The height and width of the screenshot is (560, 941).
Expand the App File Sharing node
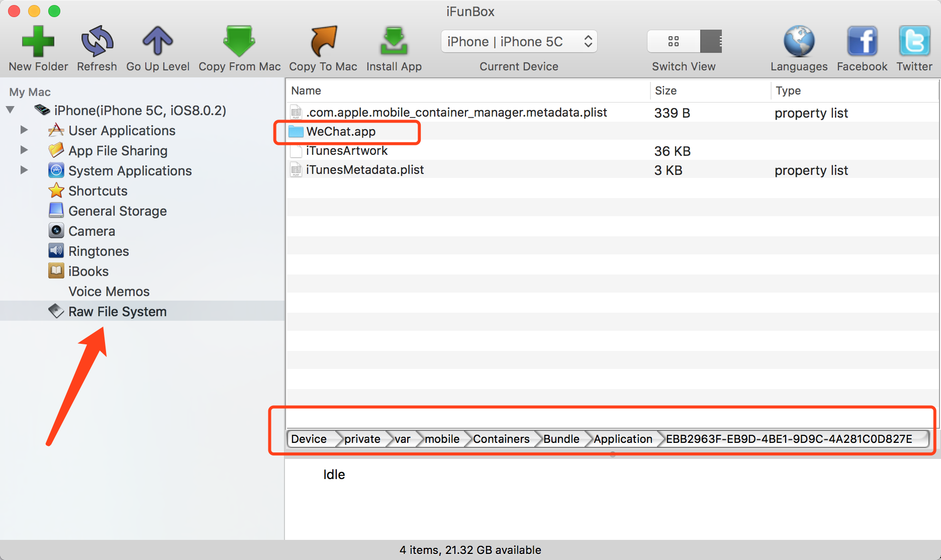pos(24,150)
